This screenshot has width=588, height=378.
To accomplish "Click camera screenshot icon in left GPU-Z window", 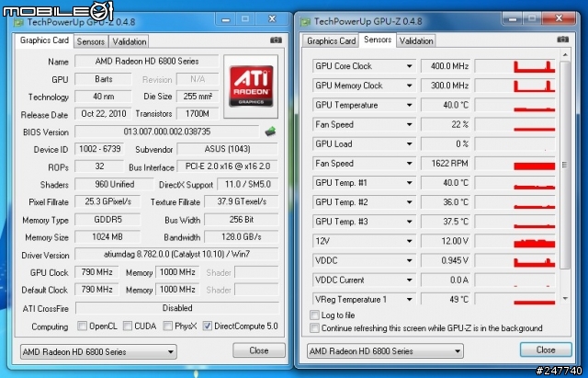I will [x=276, y=40].
